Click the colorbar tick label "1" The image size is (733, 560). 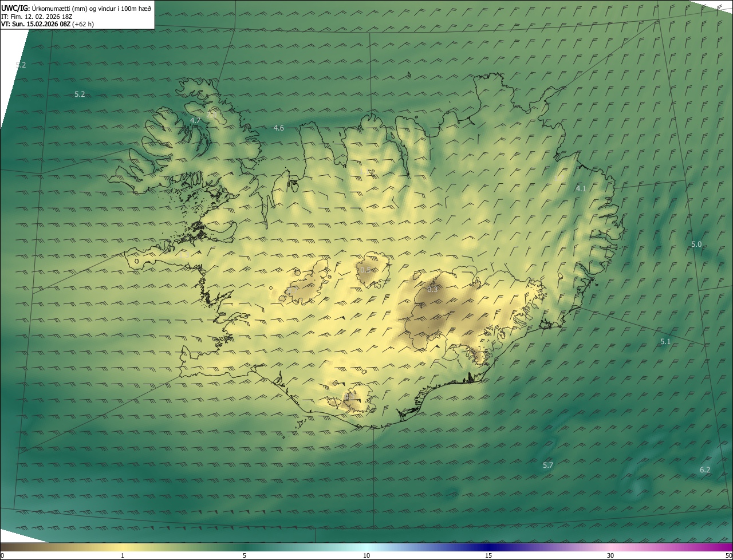tap(123, 555)
